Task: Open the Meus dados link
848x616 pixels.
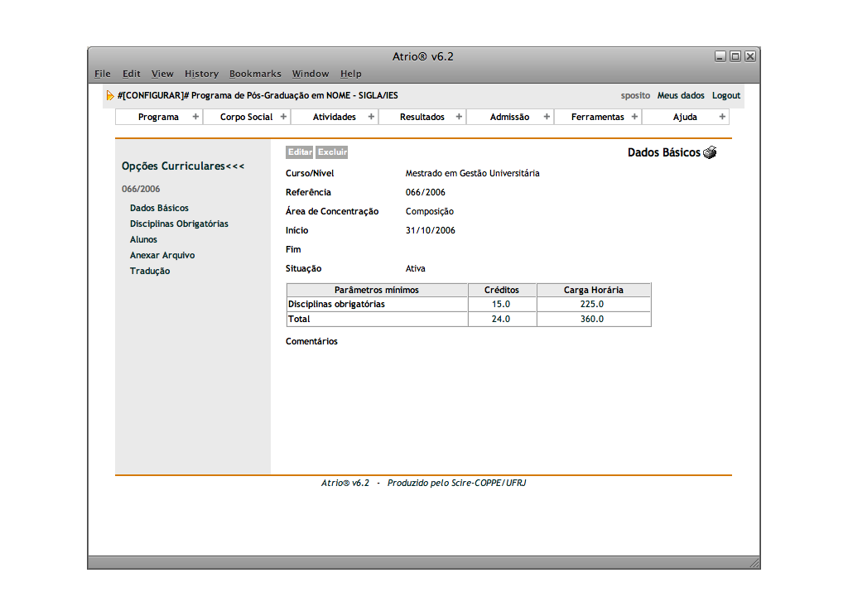Action: (681, 96)
